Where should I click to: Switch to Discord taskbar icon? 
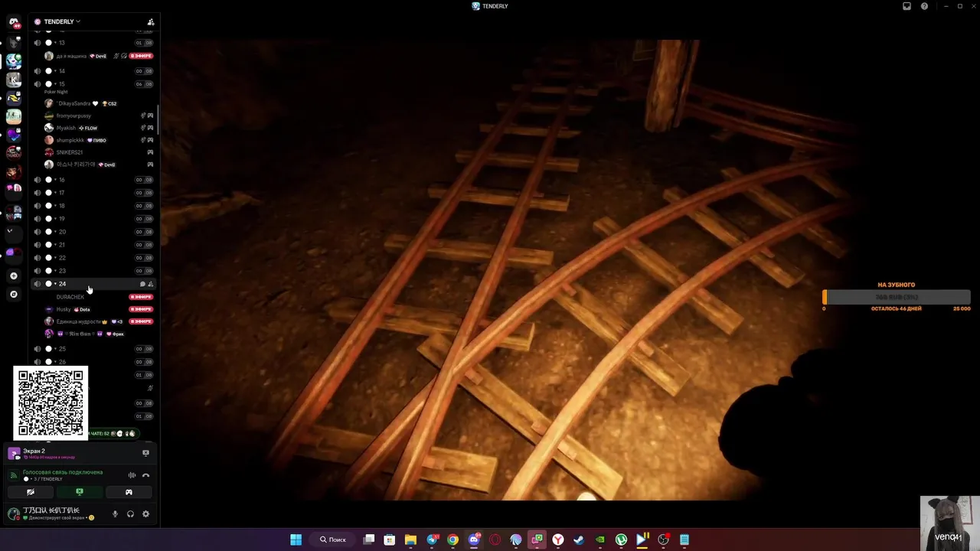(x=474, y=540)
